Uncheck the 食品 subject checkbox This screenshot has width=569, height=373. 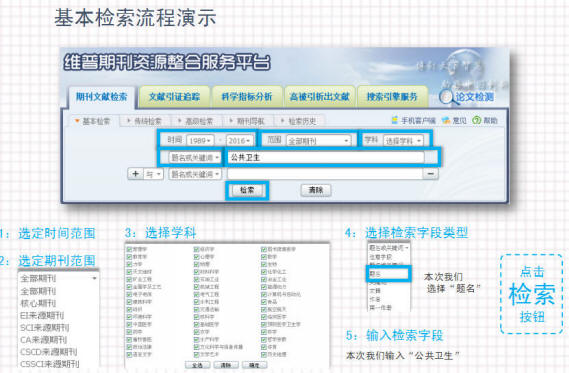pos(264,302)
